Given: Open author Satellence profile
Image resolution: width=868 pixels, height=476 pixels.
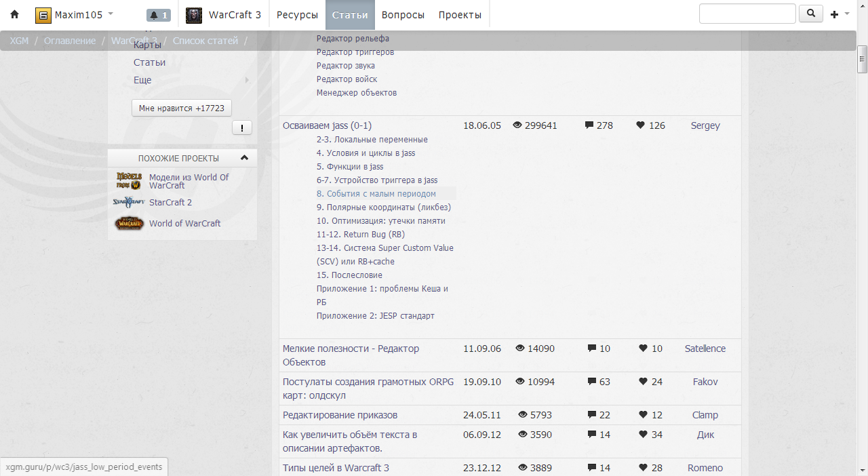Looking at the screenshot, I should pyautogui.click(x=705, y=349).
